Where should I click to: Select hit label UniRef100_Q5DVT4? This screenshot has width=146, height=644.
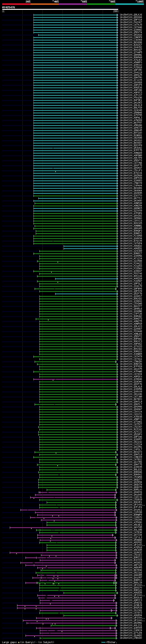coord(131,32)
